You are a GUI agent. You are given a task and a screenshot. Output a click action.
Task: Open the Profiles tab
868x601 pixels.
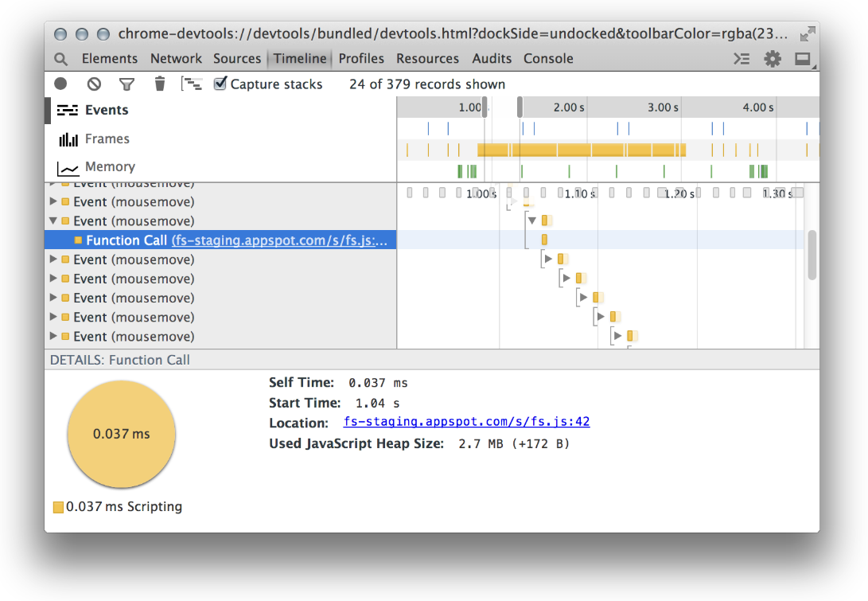361,58
